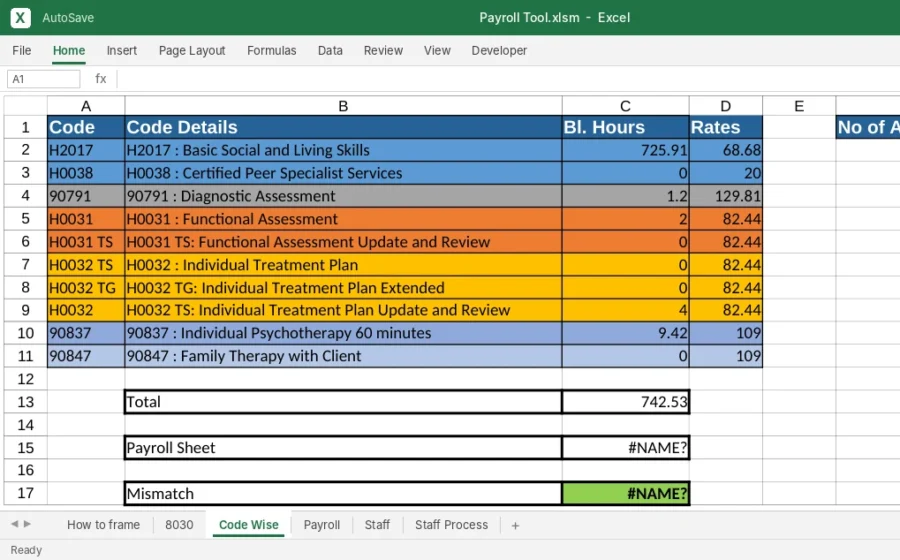
Task: Select the green Mismatch #NAME? cell
Action: pyautogui.click(x=626, y=493)
